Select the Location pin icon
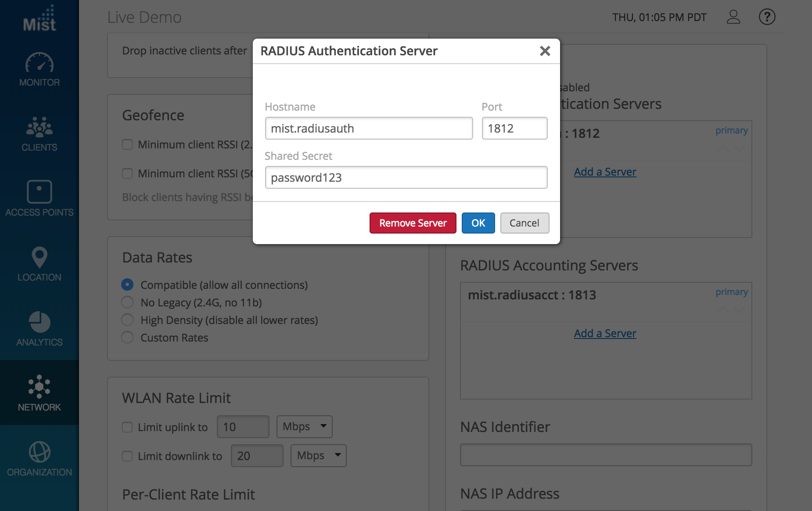This screenshot has height=511, width=812. [x=40, y=257]
